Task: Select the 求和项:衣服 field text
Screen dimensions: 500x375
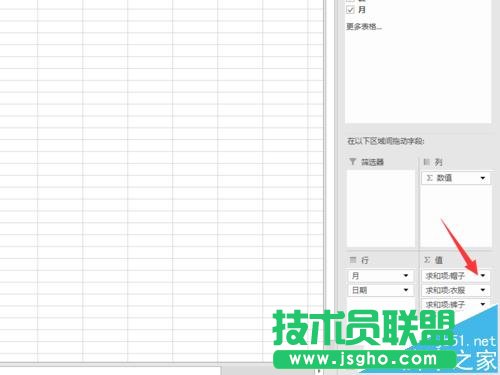Action: (x=445, y=290)
